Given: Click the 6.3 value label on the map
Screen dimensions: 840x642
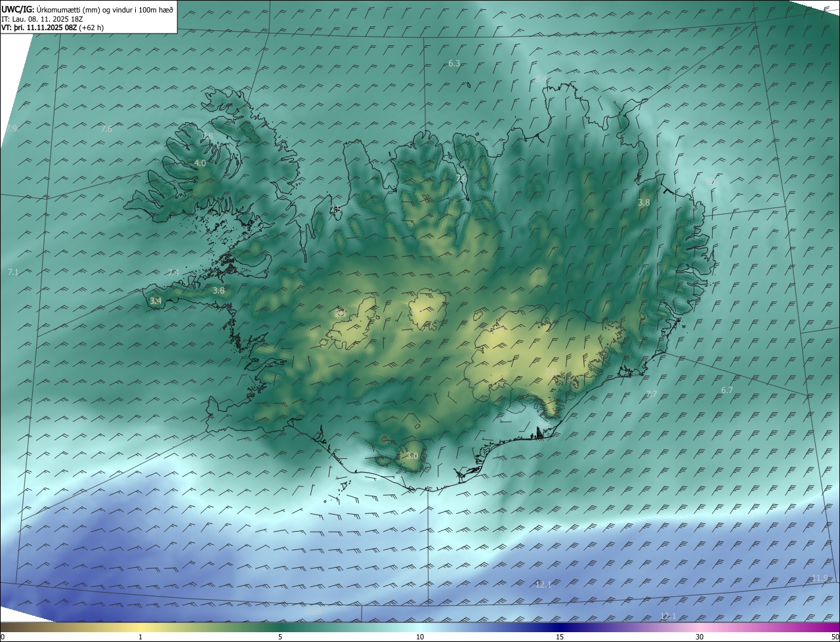Looking at the screenshot, I should (x=454, y=63).
